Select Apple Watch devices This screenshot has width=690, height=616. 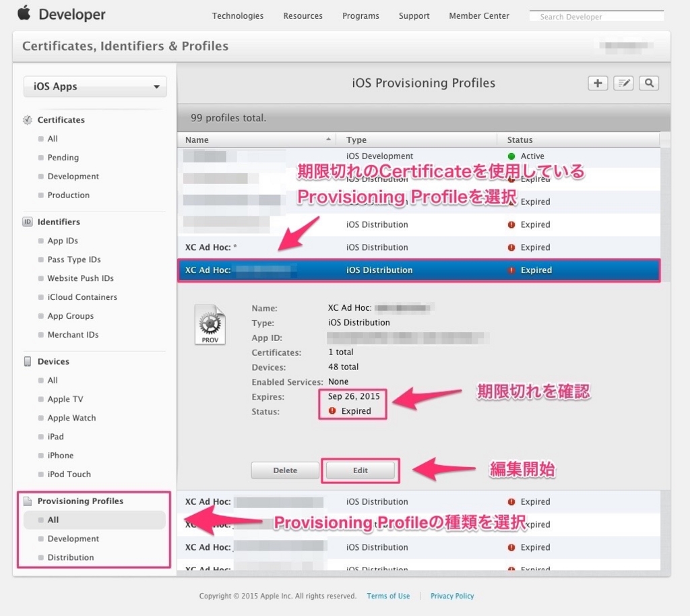tap(71, 418)
